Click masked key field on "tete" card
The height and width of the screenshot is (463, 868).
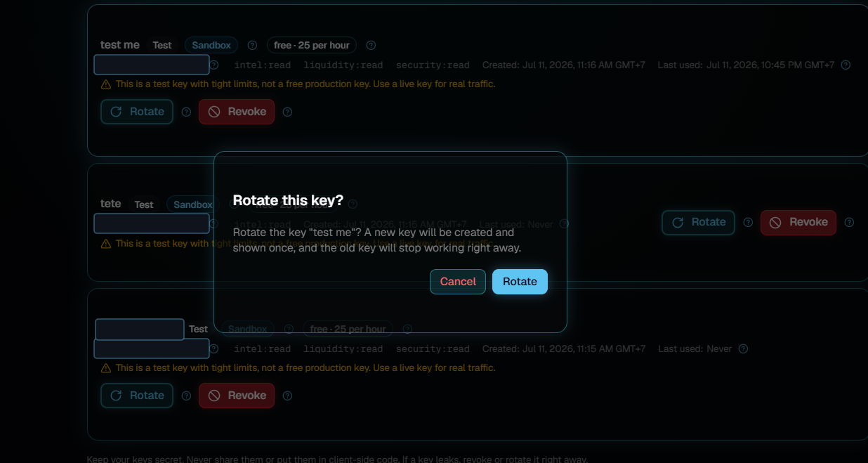[152, 223]
